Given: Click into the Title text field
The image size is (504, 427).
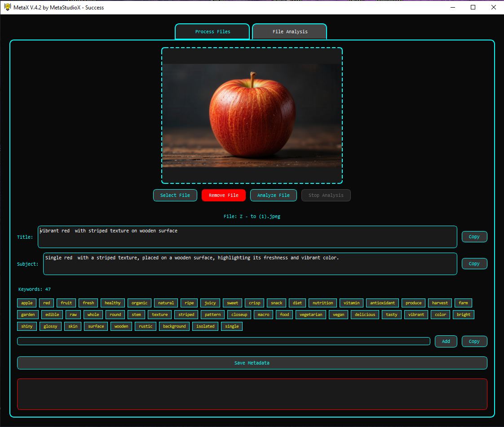Looking at the screenshot, I should 247,237.
